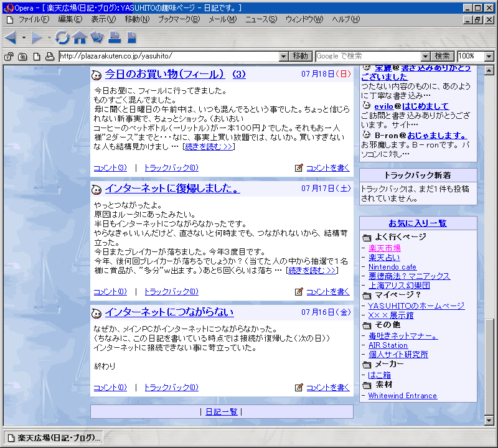This screenshot has width=498, height=448.
Task: Click pencil icon in the 07月17日 post
Action: [x=299, y=291]
